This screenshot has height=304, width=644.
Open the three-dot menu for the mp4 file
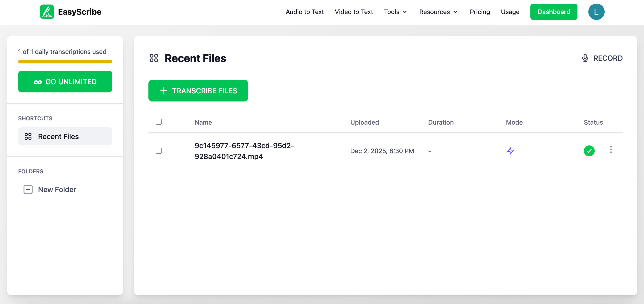coord(611,150)
